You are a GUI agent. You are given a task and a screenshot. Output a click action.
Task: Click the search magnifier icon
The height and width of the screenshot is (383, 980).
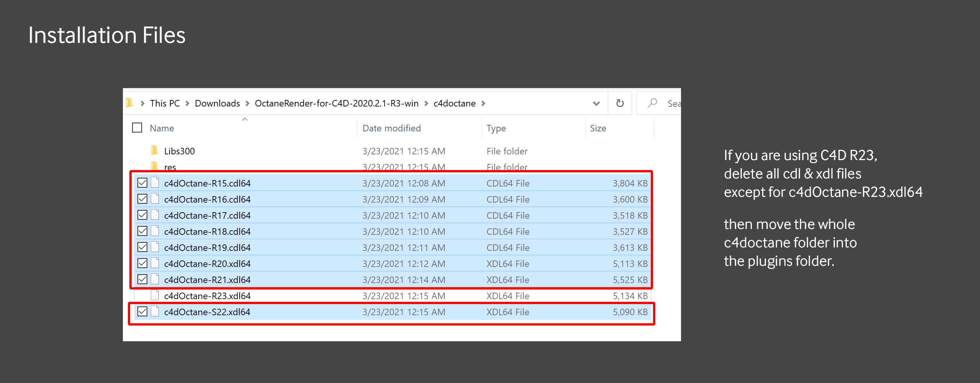click(x=652, y=103)
